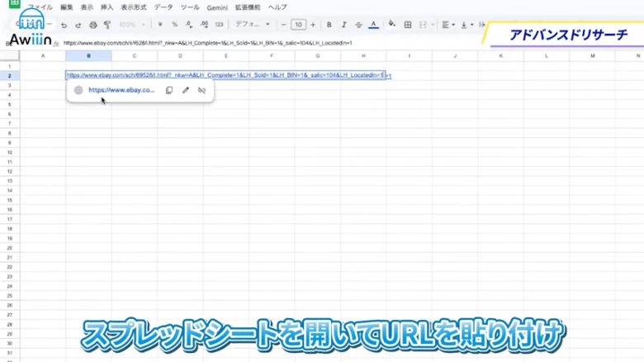
Task: Open the ヘルプ menu
Action: pos(277,7)
